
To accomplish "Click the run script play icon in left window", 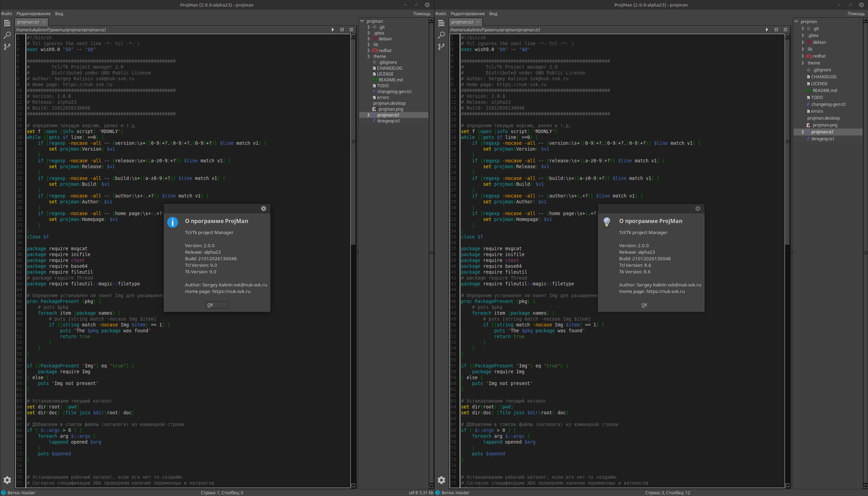I will 333,30.
